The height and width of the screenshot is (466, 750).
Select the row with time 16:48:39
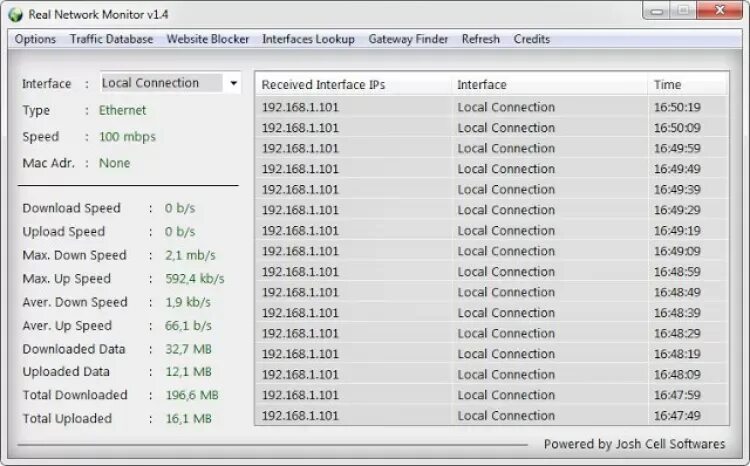(492, 313)
